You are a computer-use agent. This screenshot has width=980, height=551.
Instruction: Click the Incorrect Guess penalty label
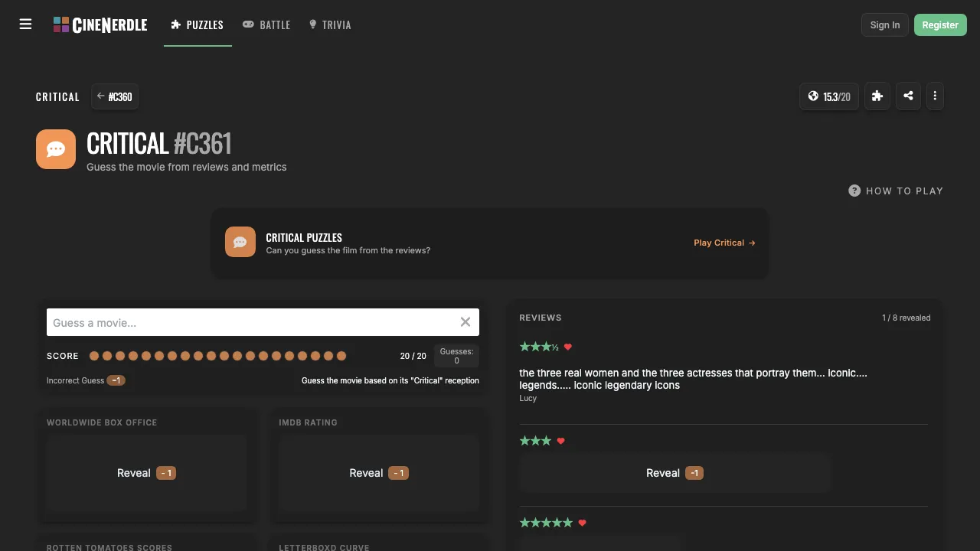click(86, 380)
